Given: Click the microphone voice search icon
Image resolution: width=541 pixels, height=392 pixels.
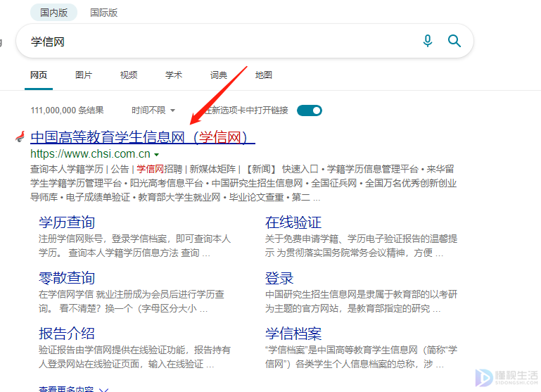Looking at the screenshot, I should tap(428, 41).
